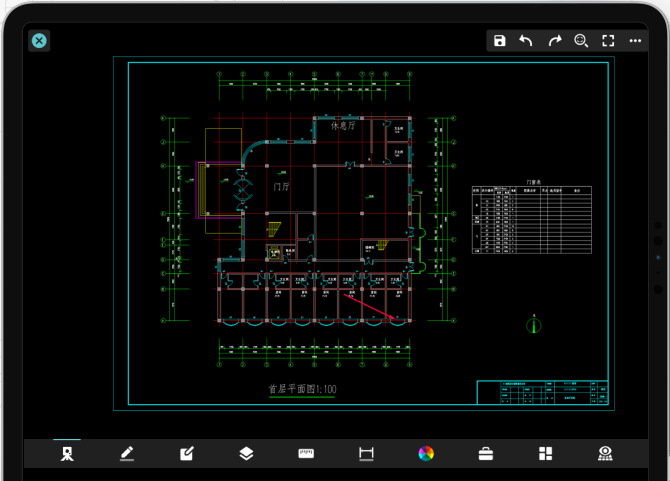Activate the dimension tool
Viewport: 670px width, 481px height.
tap(366, 453)
